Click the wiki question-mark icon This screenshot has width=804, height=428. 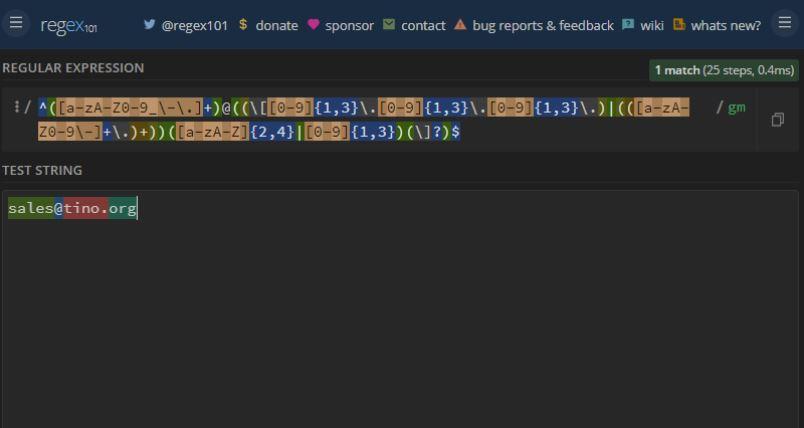628,24
